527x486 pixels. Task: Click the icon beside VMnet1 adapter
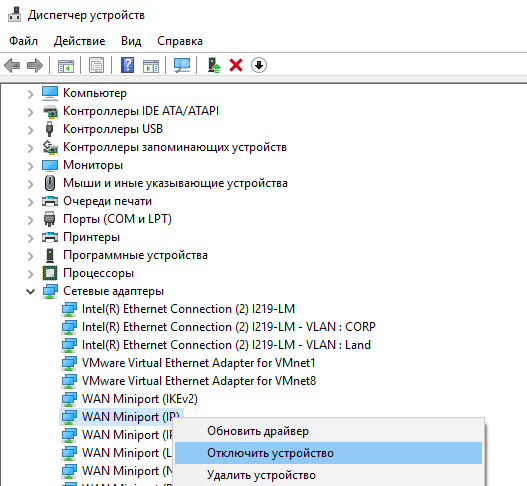point(69,363)
